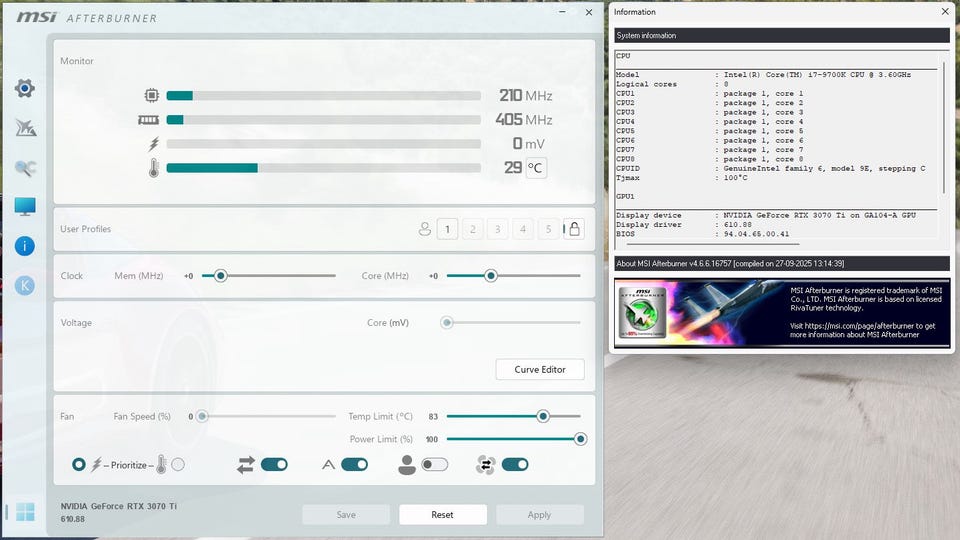The height and width of the screenshot is (540, 960).
Task: Click the temperature unit °C button
Action: coord(535,168)
